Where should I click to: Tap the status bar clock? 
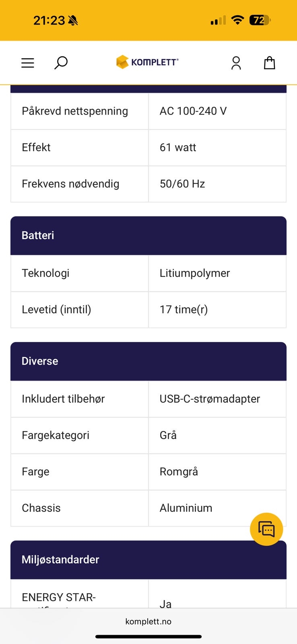click(49, 21)
